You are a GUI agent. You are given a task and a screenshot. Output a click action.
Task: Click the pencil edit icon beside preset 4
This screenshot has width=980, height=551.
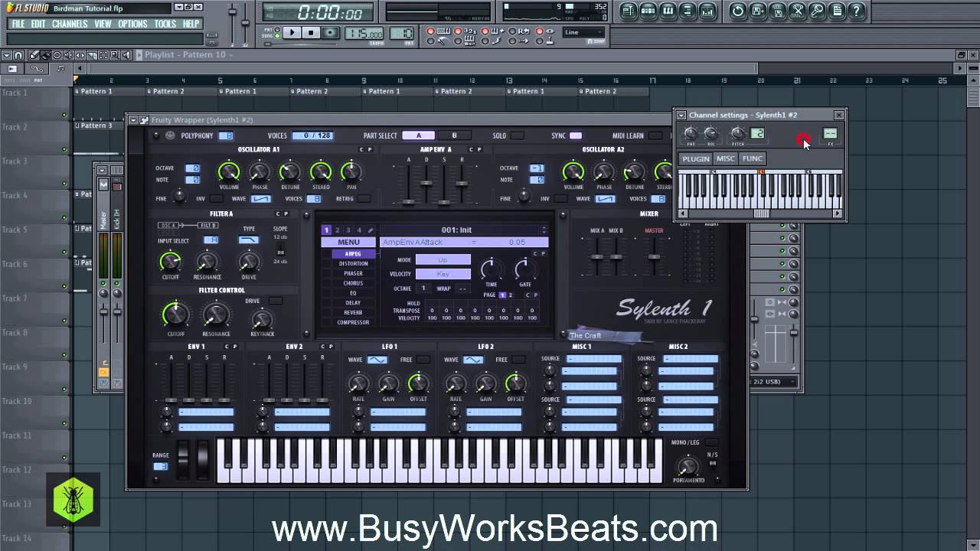[371, 230]
